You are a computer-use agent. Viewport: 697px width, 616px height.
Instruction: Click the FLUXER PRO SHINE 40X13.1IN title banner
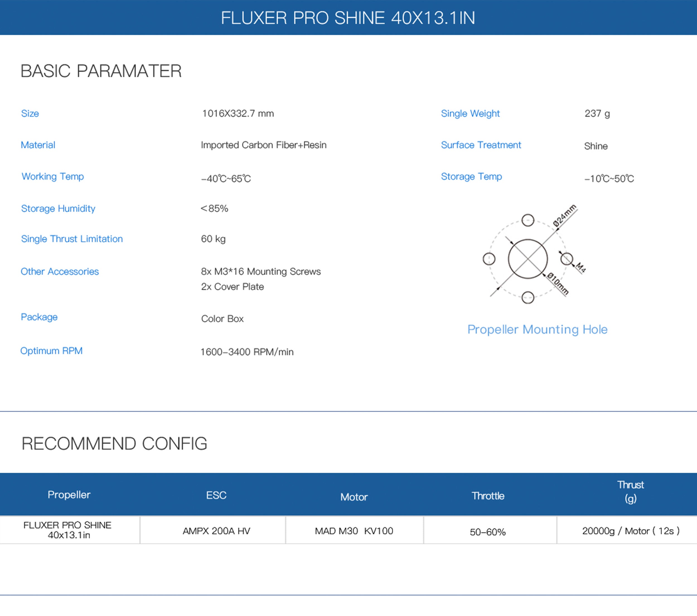(x=348, y=18)
